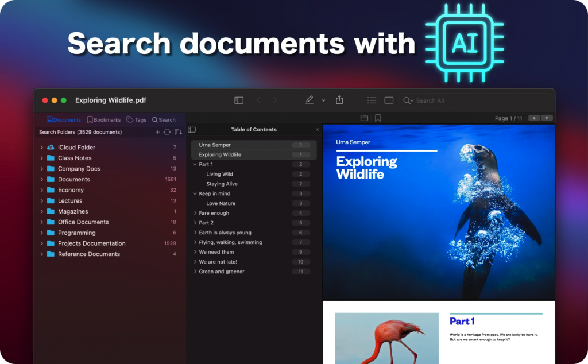Switch to the Tags tab
The height and width of the screenshot is (364, 588).
click(x=136, y=119)
